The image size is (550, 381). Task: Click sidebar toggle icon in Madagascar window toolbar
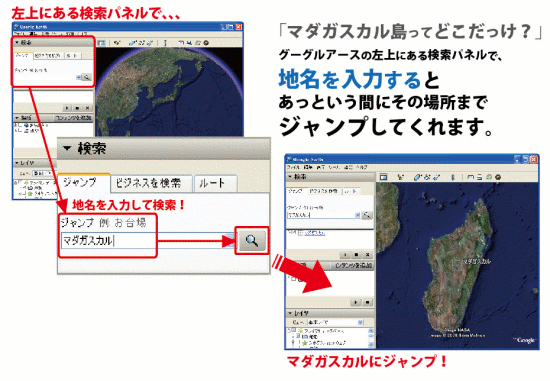pos(383,177)
